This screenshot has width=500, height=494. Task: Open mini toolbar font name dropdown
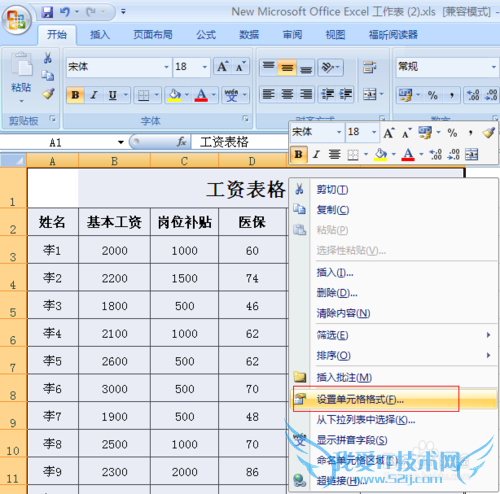[x=339, y=132]
